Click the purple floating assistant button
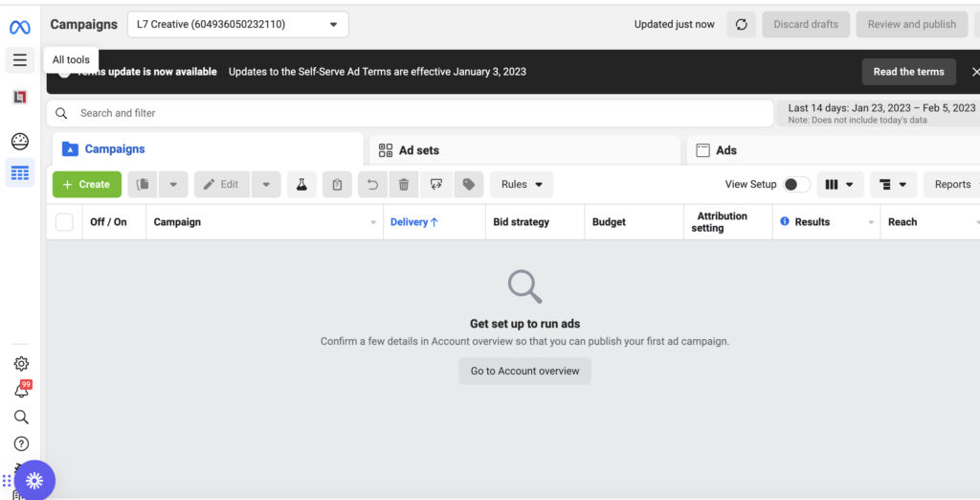The width and height of the screenshot is (980, 500). [x=34, y=481]
